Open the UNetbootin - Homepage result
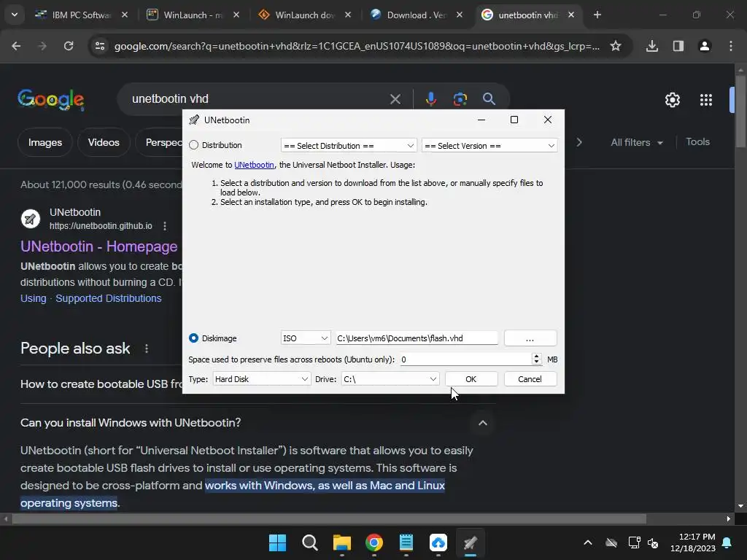Screen dimensions: 747x560 point(99,246)
